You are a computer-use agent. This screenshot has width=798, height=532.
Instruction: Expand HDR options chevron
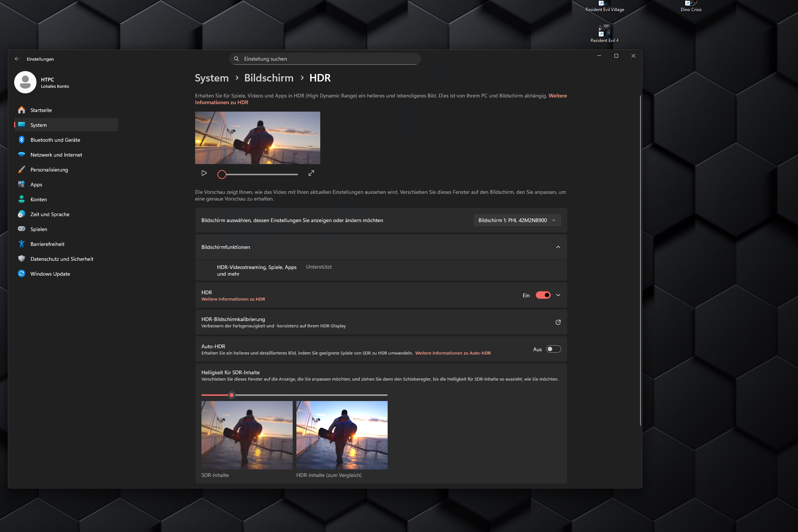558,295
